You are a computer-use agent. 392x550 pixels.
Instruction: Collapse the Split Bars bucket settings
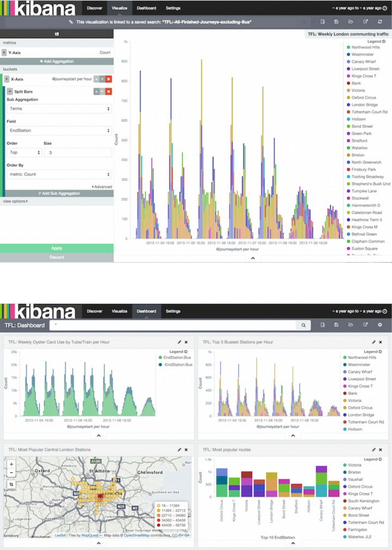click(x=10, y=91)
